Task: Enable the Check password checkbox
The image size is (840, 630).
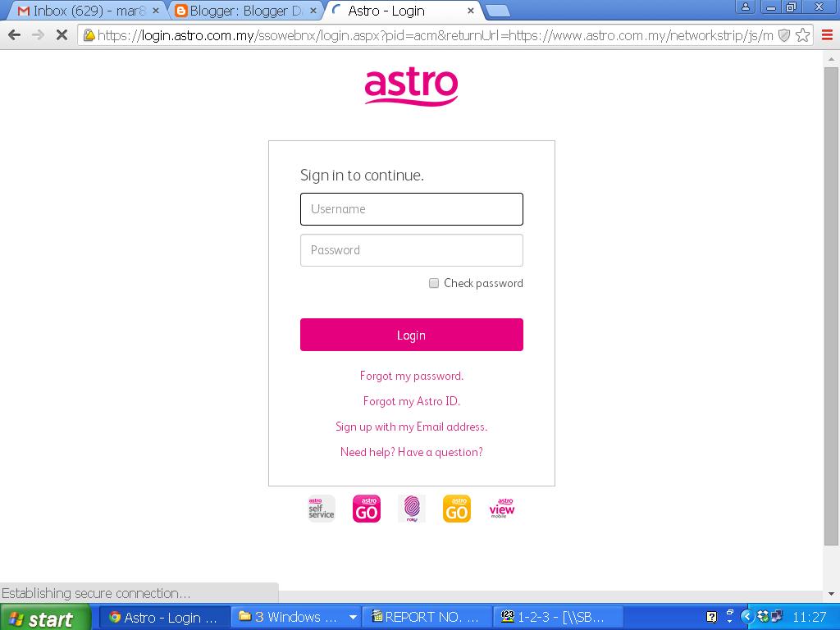Action: point(434,283)
